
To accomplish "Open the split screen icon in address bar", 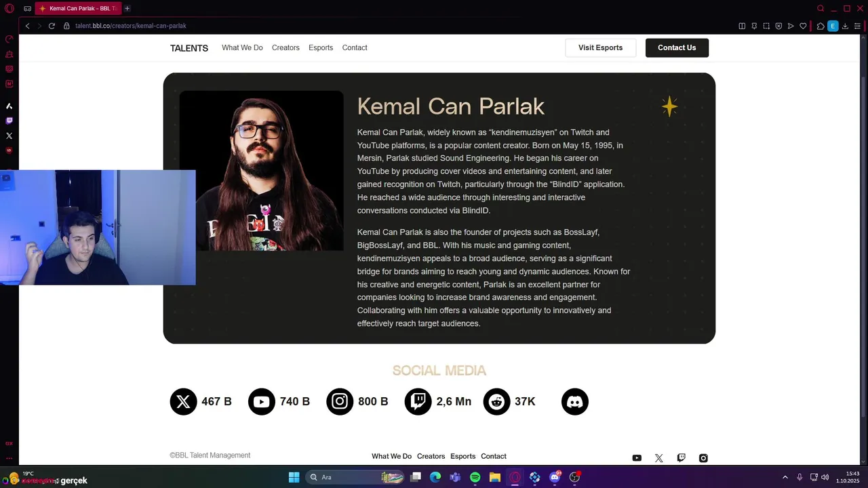I will pos(742,26).
